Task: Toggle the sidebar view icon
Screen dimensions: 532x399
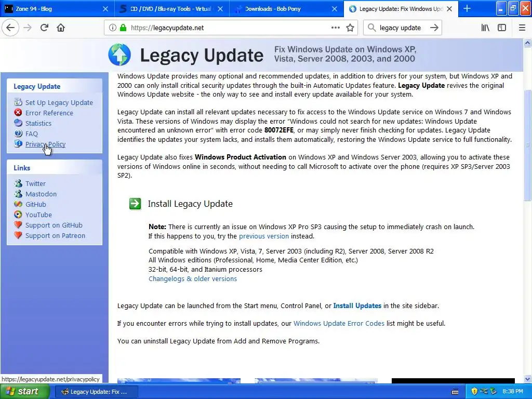Action: tap(502, 28)
